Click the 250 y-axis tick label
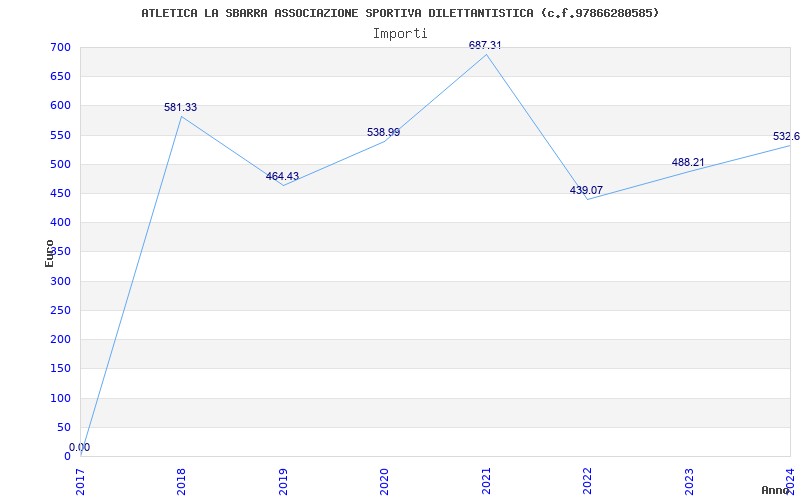The width and height of the screenshot is (800, 500). tap(60, 310)
